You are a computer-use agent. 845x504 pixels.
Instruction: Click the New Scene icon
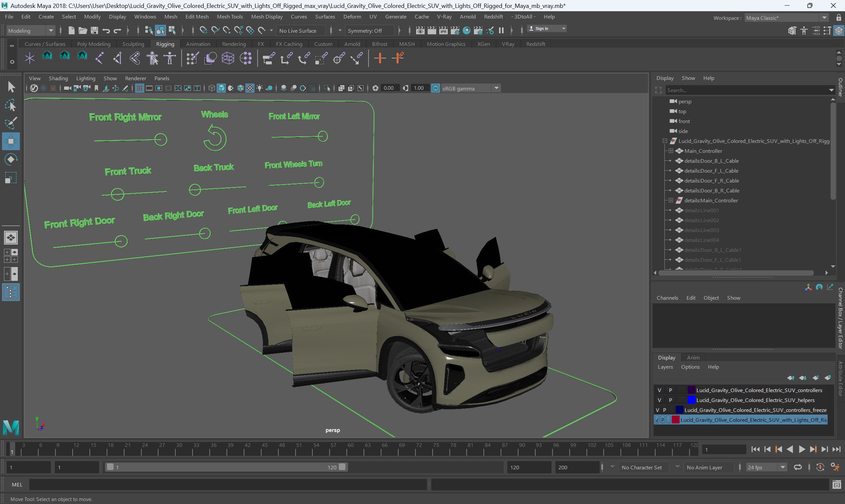click(x=71, y=31)
